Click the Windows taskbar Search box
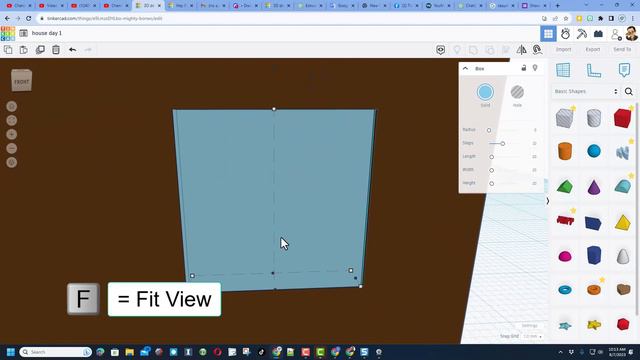 55,352
